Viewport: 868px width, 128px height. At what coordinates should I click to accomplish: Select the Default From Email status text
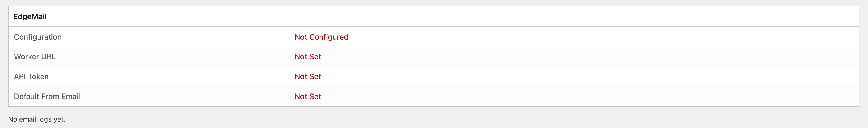click(307, 96)
